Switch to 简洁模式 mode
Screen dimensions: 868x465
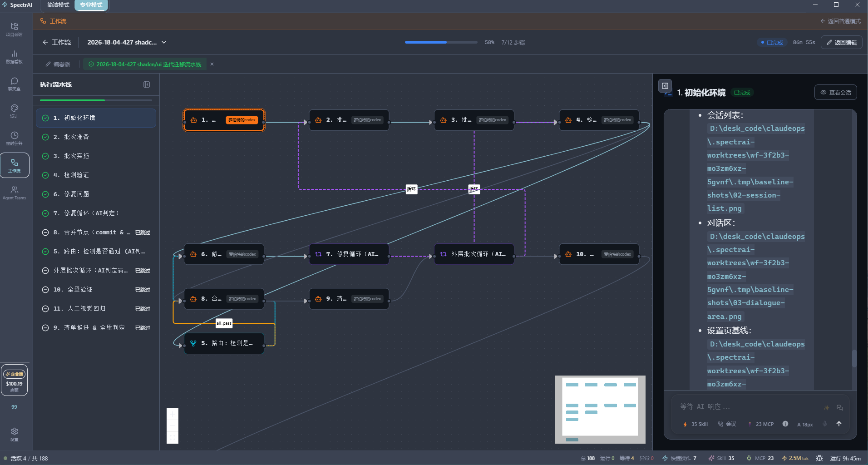point(58,5)
